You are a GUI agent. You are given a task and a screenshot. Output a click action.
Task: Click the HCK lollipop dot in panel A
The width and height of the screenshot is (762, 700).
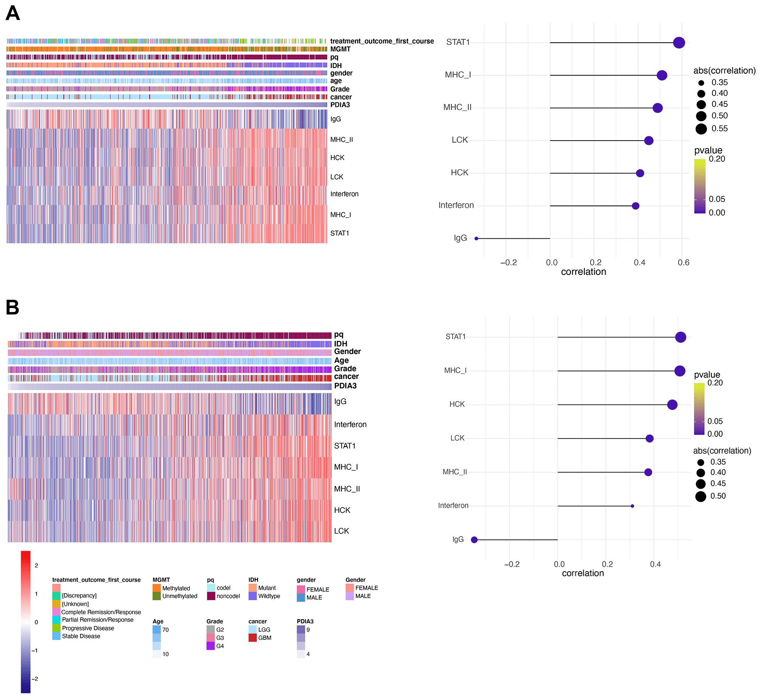pyautogui.click(x=640, y=173)
